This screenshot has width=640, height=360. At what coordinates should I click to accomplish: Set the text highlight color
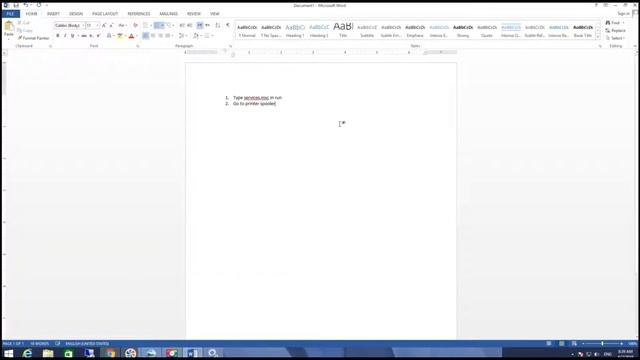[x=120, y=36]
